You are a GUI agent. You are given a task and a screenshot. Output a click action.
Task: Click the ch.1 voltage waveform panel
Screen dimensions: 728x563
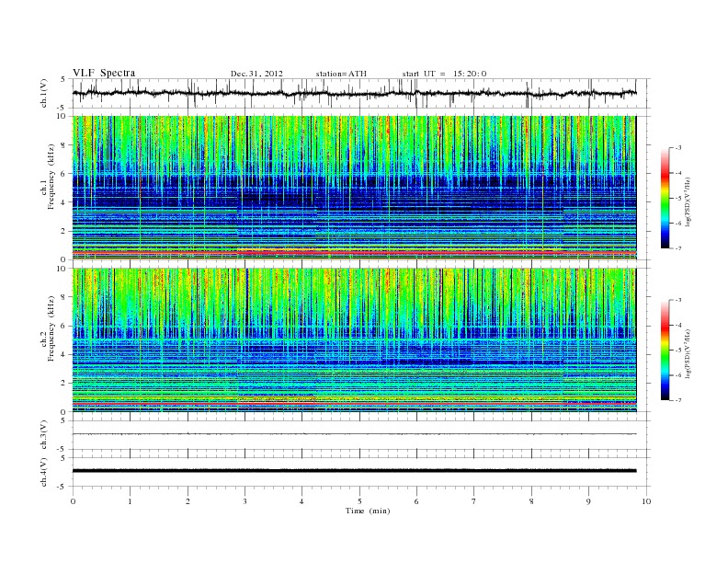pos(361,93)
